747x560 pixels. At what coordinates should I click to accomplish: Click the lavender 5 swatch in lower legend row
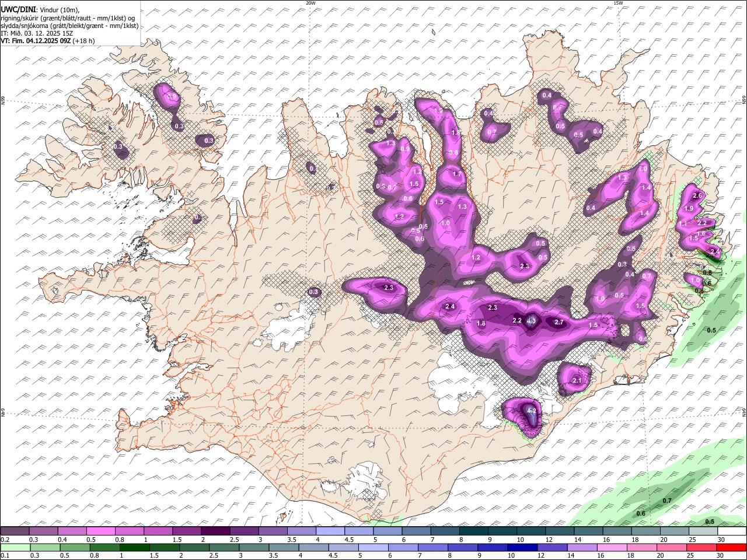pyautogui.click(x=373, y=548)
